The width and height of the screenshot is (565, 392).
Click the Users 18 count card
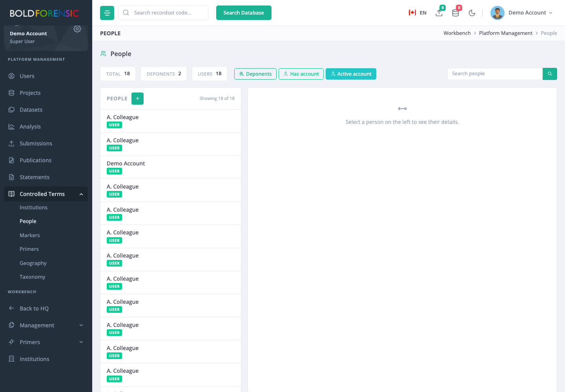210,74
